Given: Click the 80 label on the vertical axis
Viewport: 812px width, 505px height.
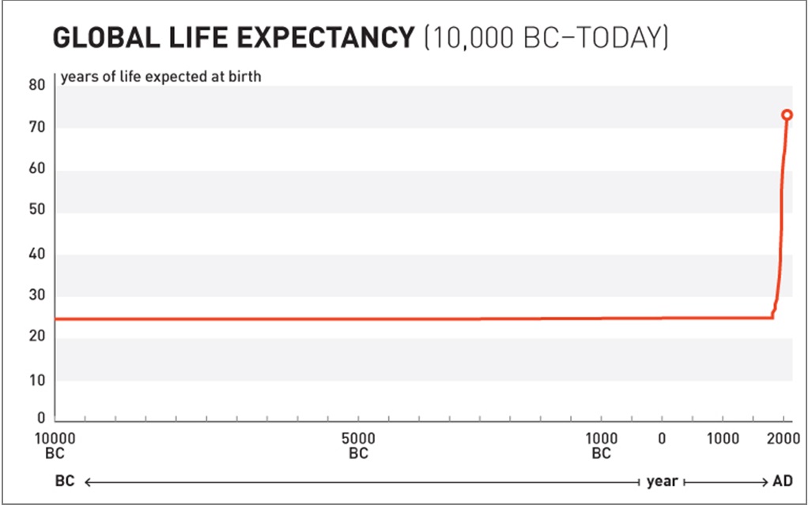Looking at the screenshot, I should [x=36, y=86].
